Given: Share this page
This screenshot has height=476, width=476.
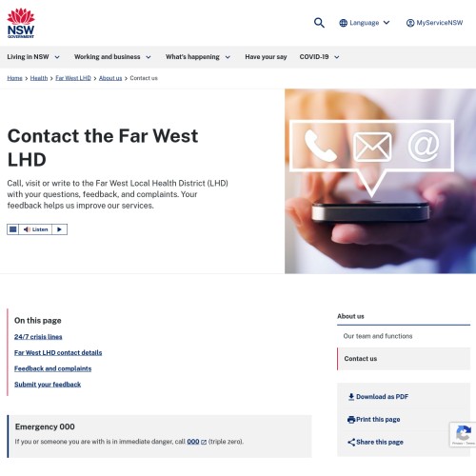Looking at the screenshot, I should pos(375,442).
